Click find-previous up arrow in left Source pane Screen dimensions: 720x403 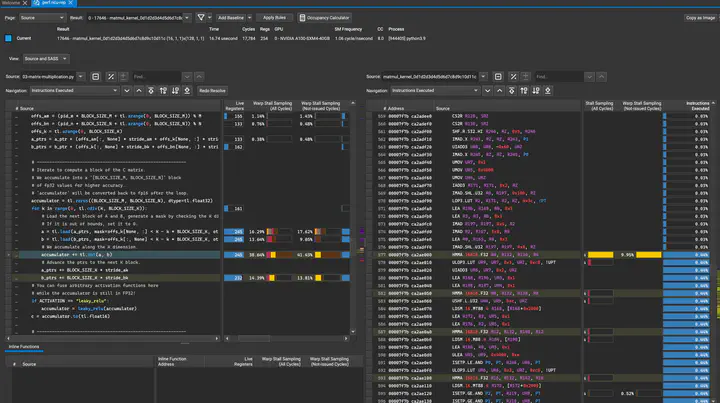point(199,77)
